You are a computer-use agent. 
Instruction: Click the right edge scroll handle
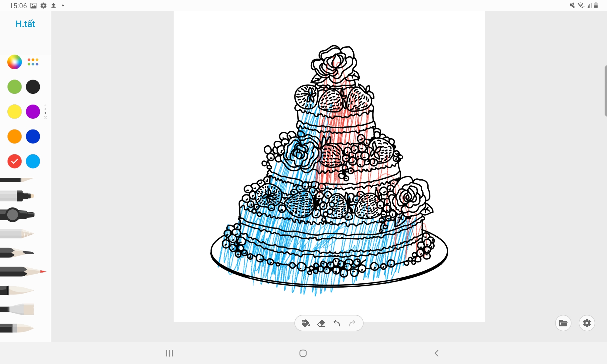[605, 90]
